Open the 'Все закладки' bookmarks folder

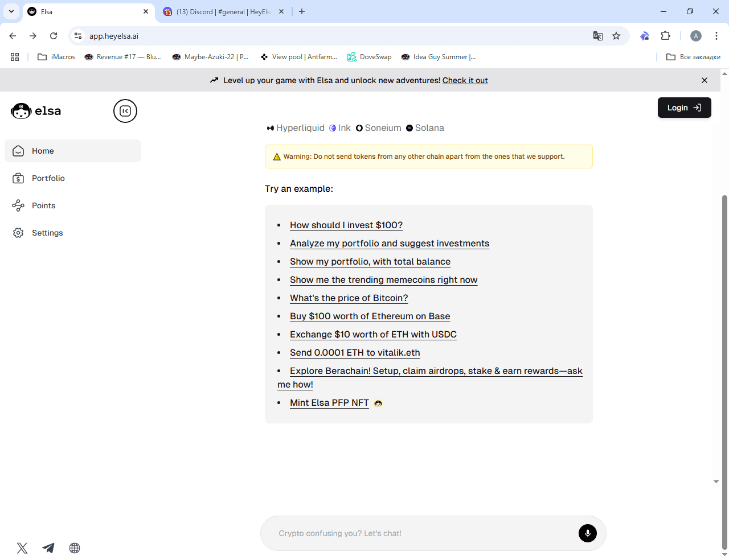tap(693, 57)
